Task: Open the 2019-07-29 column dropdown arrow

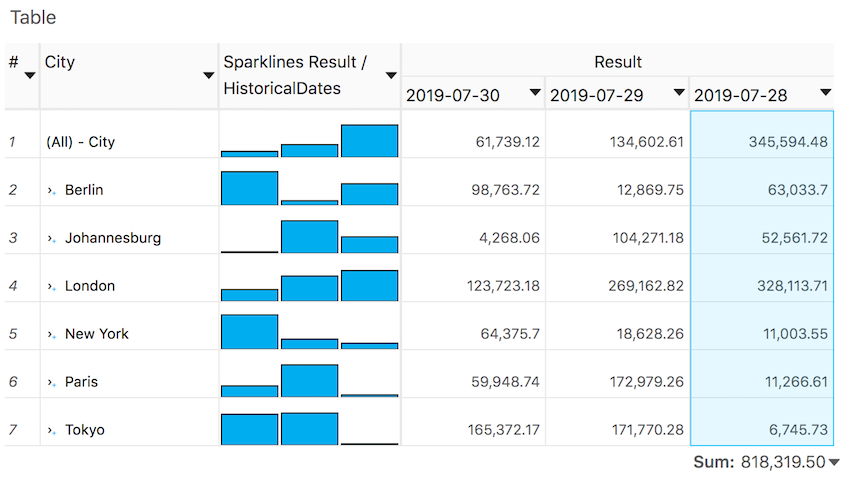Action: pyautogui.click(x=679, y=92)
